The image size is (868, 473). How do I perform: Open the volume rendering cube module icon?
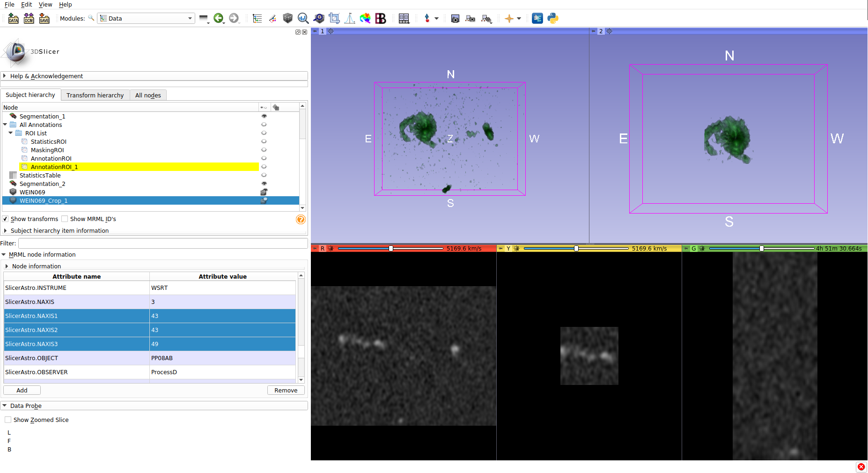click(288, 18)
